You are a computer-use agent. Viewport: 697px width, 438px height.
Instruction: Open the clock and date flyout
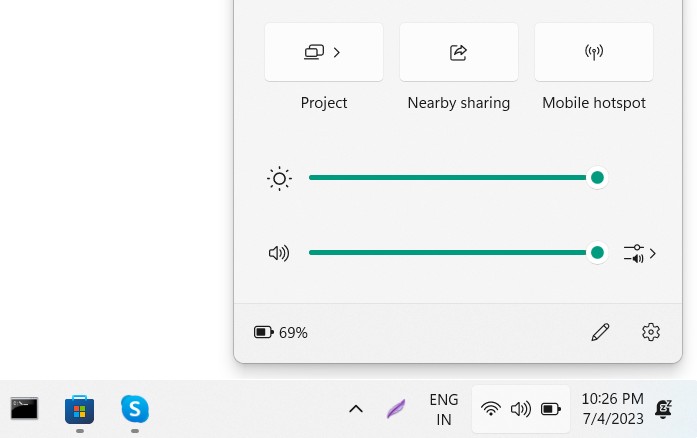coord(611,409)
